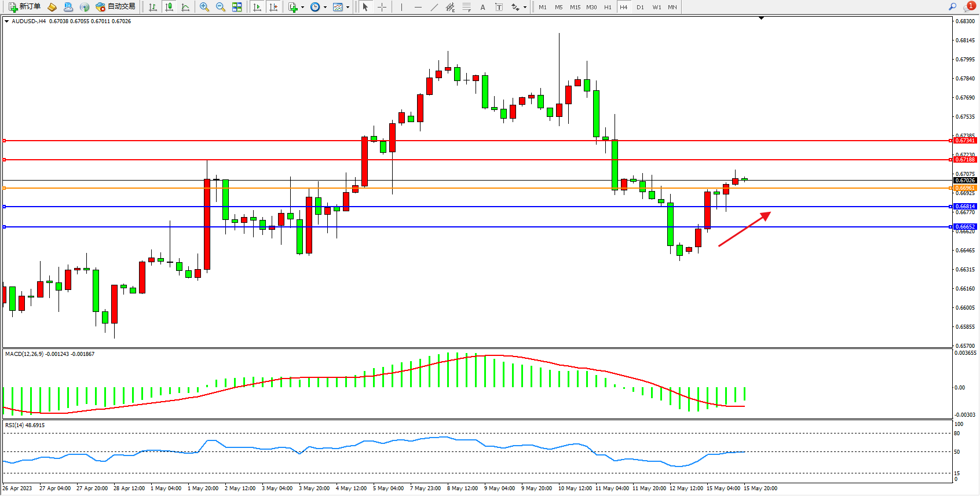Open the indicators list dropdown arrow
Viewport: 980px width, 496px height.
(x=302, y=8)
